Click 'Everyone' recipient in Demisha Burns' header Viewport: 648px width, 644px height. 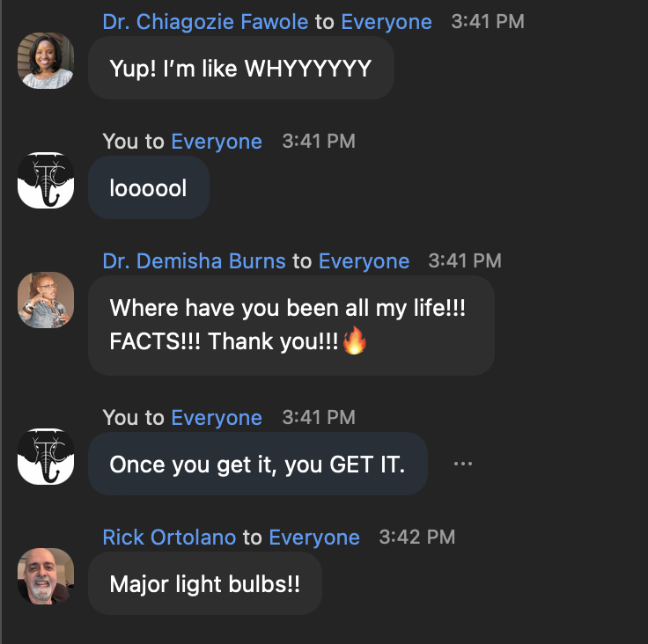point(364,261)
